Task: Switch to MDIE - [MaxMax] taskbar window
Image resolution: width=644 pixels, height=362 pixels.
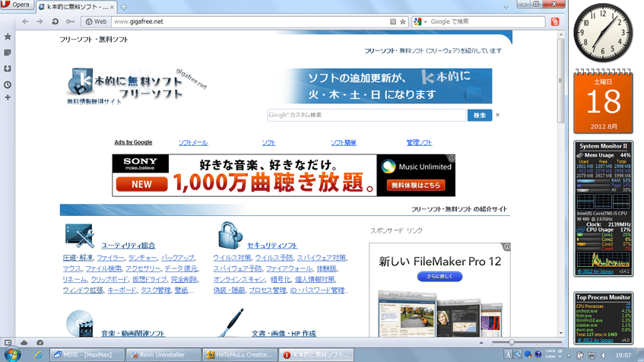Action: (87, 354)
